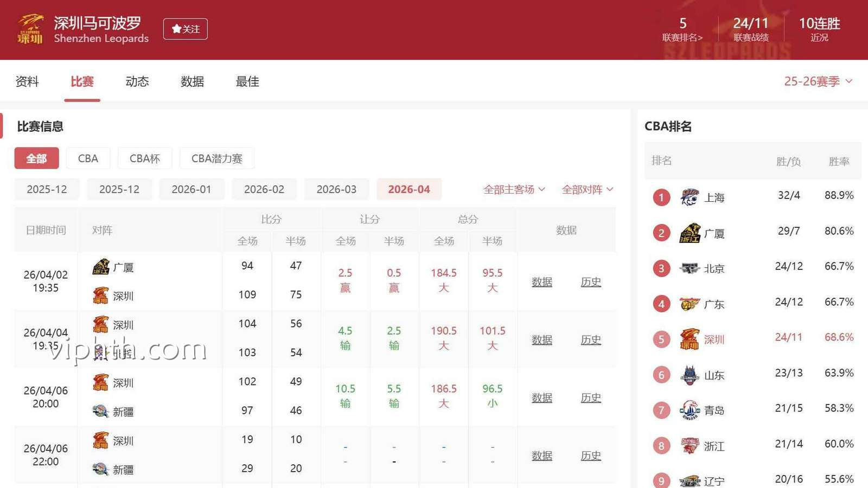Screen dimensions: 868x488
Task: Select month 2026-01
Action: (x=192, y=189)
